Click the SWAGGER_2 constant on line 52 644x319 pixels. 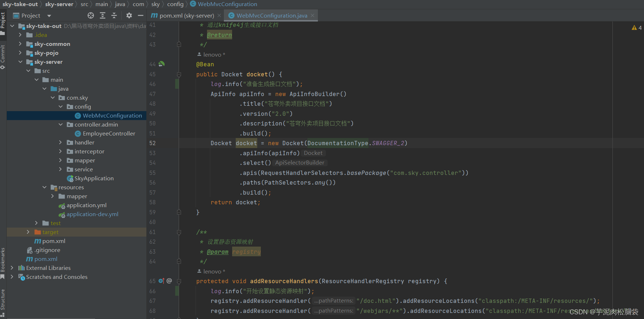tap(388, 143)
